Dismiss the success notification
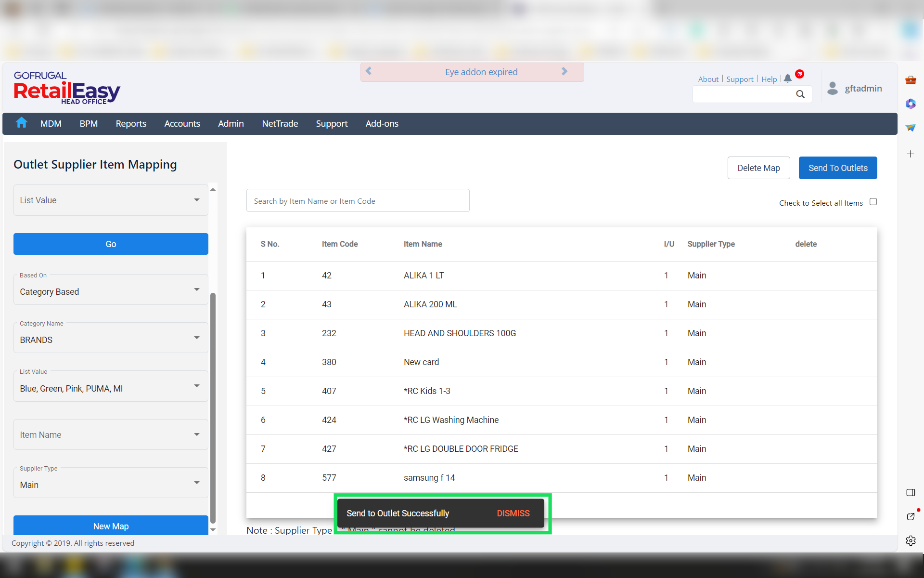924x578 pixels. [513, 513]
